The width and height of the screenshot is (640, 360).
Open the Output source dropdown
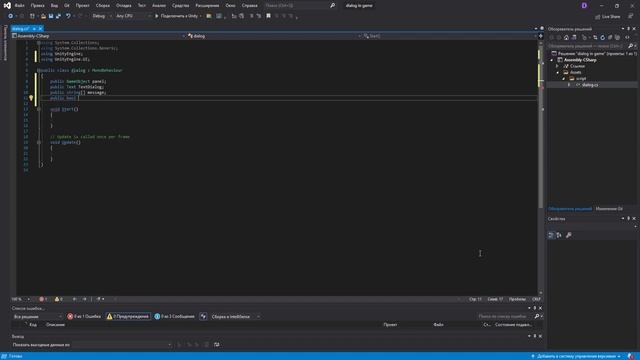coord(122,345)
